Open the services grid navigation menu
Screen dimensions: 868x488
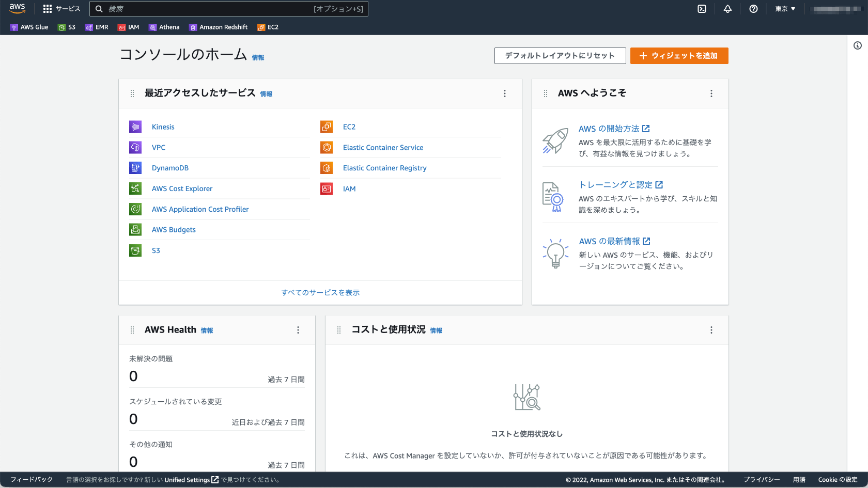47,9
